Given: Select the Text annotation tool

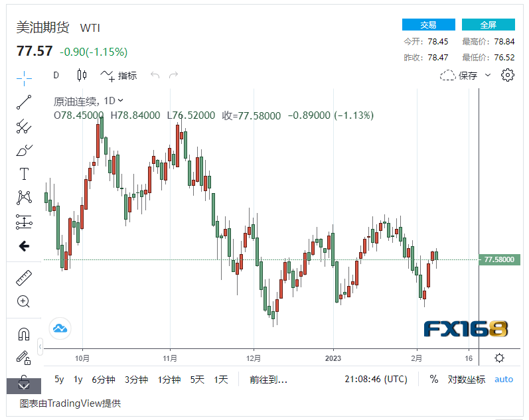Looking at the screenshot, I should [24, 174].
